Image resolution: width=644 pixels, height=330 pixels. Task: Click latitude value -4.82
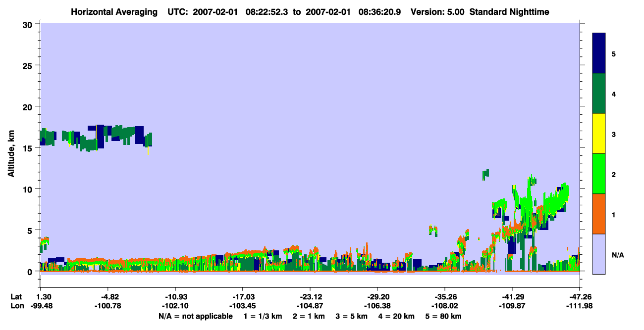(x=107, y=297)
